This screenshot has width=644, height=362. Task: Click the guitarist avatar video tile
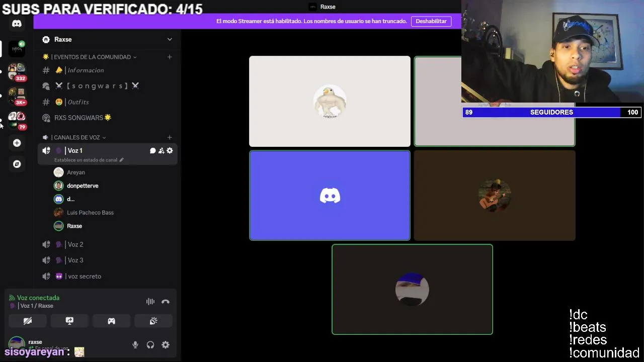(495, 196)
